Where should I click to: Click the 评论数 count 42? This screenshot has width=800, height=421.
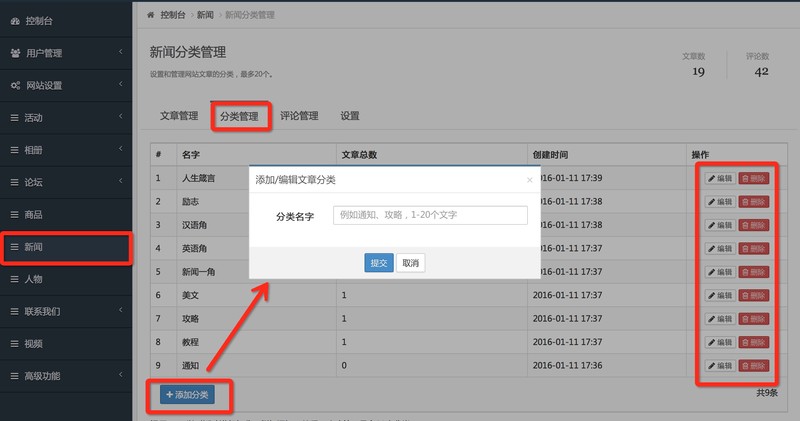[761, 71]
